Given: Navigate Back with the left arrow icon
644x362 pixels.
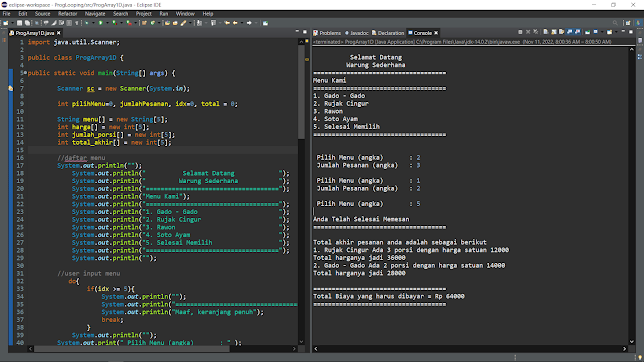Looking at the screenshot, I should pyautogui.click(x=235, y=23).
